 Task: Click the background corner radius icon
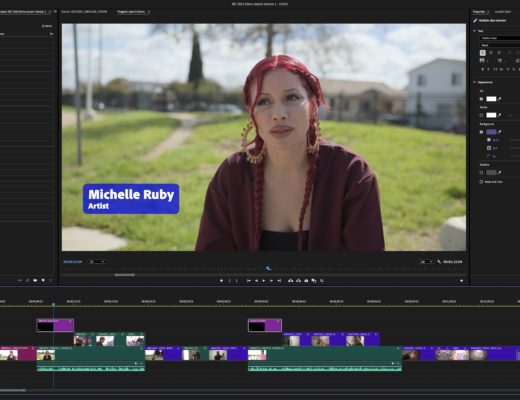489,156
